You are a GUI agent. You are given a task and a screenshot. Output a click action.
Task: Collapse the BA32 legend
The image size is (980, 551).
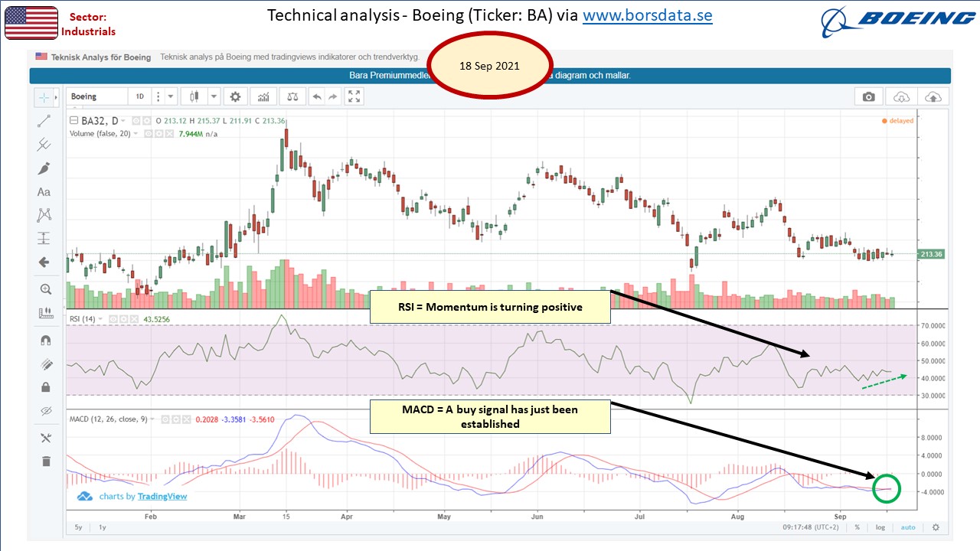[74, 121]
